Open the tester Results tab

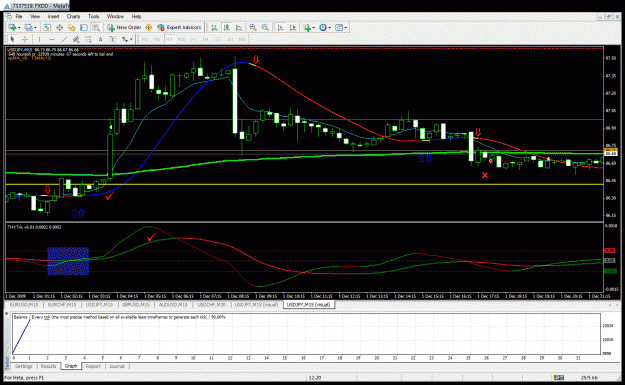(48, 366)
